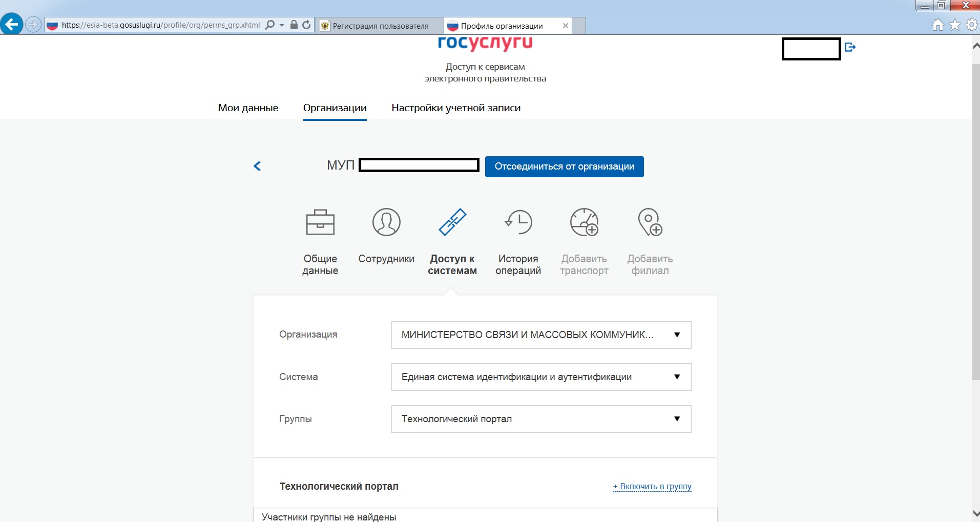Click the Технологический портал section heading
This screenshot has width=980, height=522.
coord(339,486)
